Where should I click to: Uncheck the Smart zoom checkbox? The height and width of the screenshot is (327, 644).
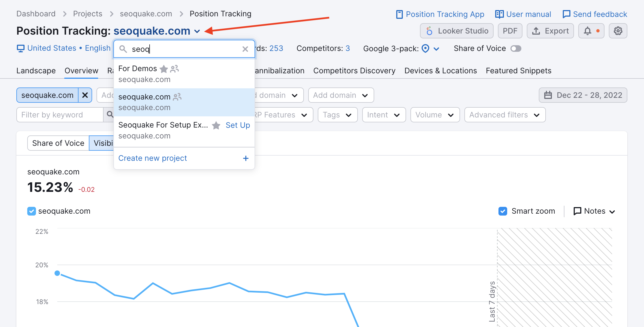pyautogui.click(x=503, y=211)
